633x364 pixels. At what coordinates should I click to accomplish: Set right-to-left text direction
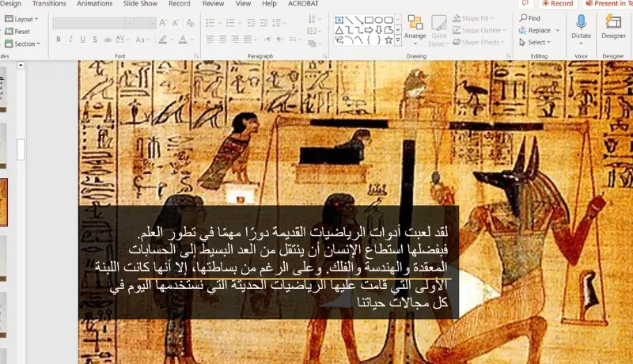280,40
